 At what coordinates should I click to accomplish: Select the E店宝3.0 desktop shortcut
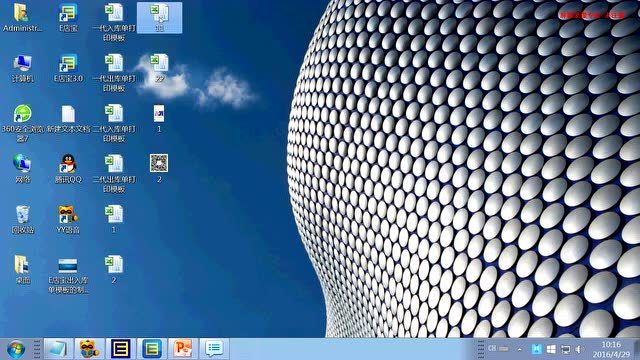click(x=68, y=68)
